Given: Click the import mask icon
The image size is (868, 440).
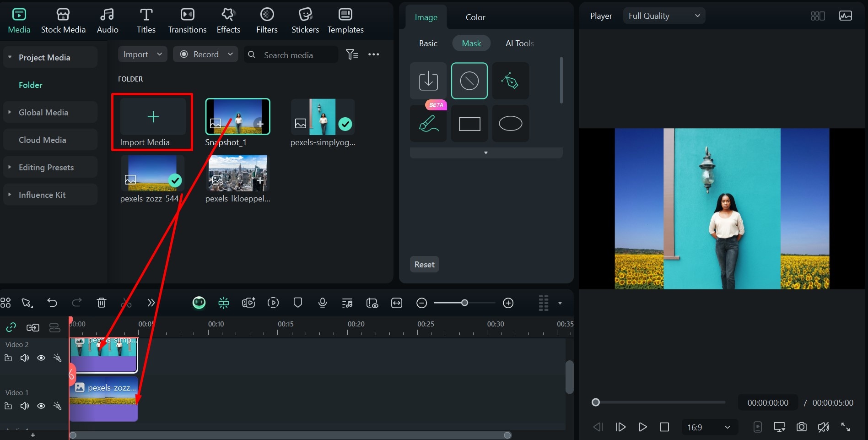Looking at the screenshot, I should tap(428, 81).
